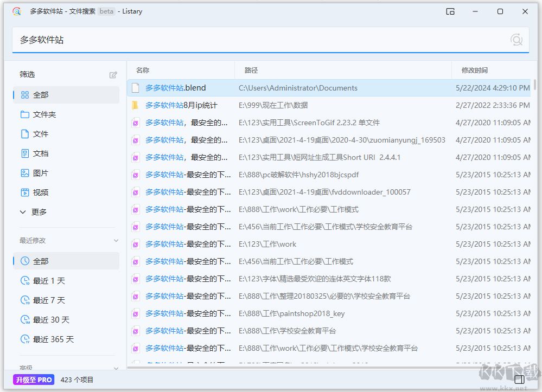Image resolution: width=542 pixels, height=392 pixels.
Task: Select the 文件夹 folder filter icon
Action: [25, 114]
